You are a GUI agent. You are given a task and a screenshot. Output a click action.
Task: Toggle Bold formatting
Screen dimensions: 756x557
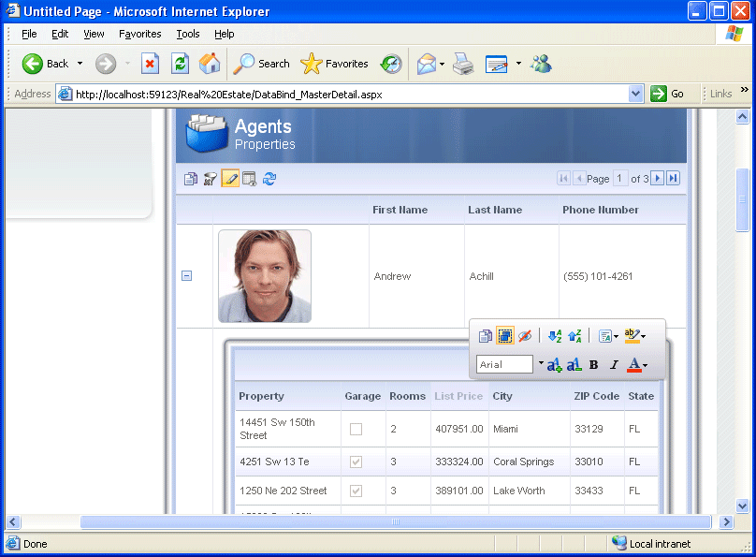coord(593,365)
